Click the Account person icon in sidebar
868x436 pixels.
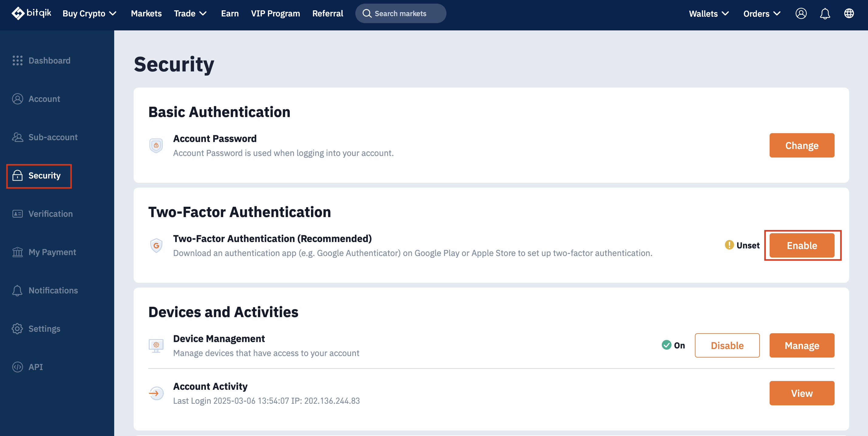tap(18, 99)
